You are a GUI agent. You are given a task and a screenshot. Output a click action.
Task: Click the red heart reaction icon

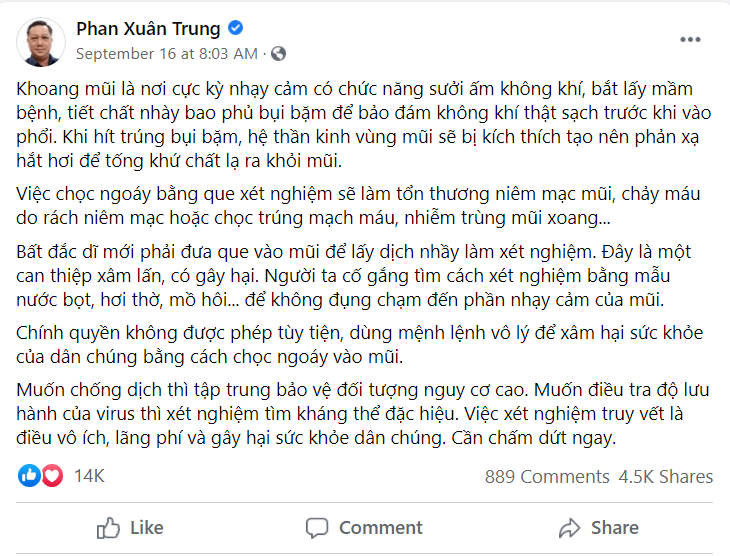(x=51, y=476)
